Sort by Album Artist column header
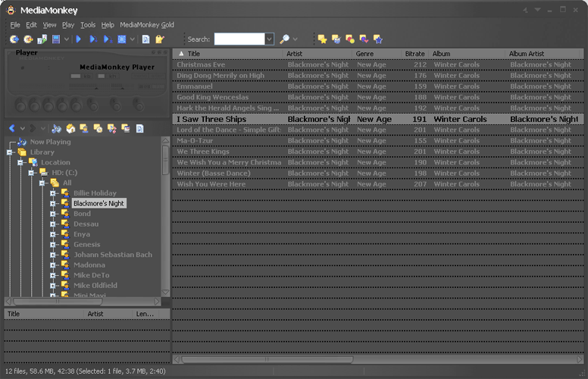Image resolution: width=588 pixels, height=379 pixels. click(544, 54)
